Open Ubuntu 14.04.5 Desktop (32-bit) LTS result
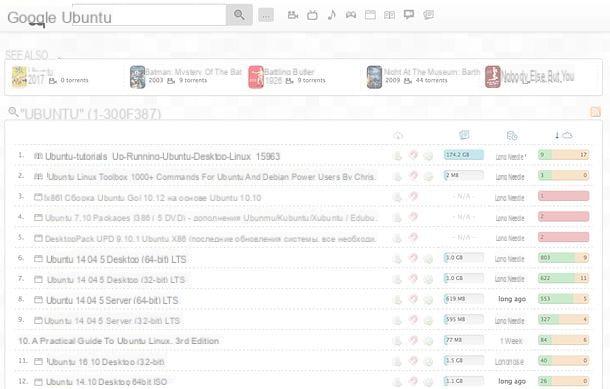The width and height of the screenshot is (610, 389). click(116, 280)
